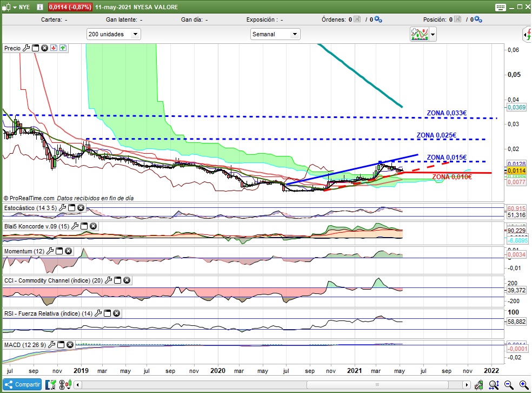Maximize the CCI Commodity Channel panel
Screen dimensions: 532x393
117,280
